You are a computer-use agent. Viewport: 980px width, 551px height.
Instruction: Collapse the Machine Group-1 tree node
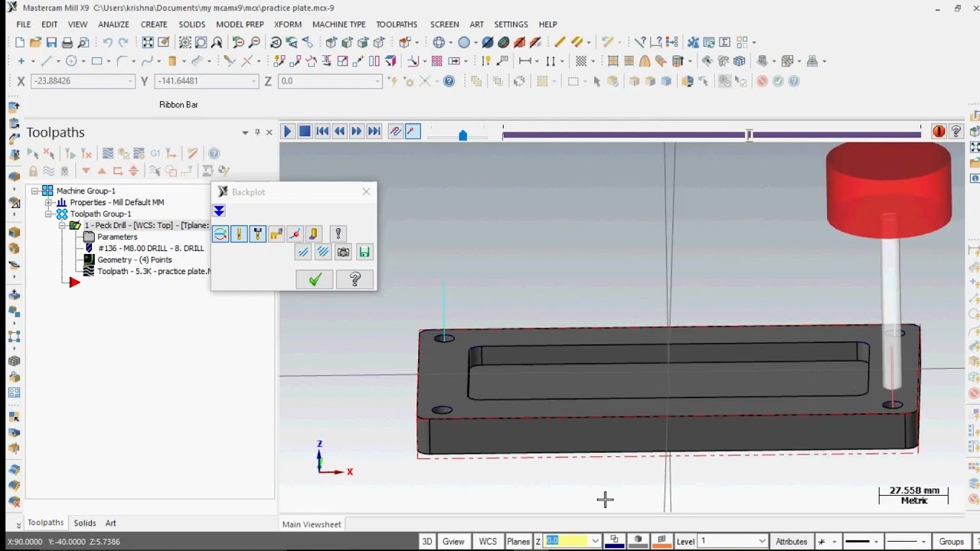click(34, 191)
